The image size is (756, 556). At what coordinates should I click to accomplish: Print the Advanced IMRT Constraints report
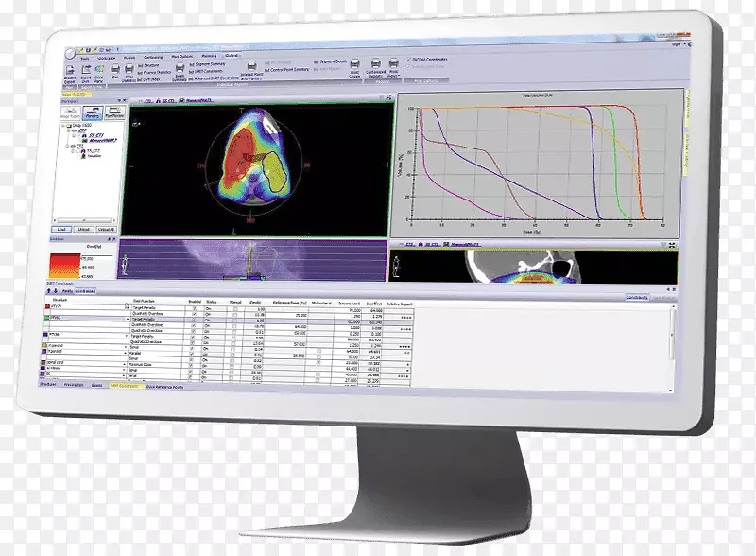click(215, 78)
